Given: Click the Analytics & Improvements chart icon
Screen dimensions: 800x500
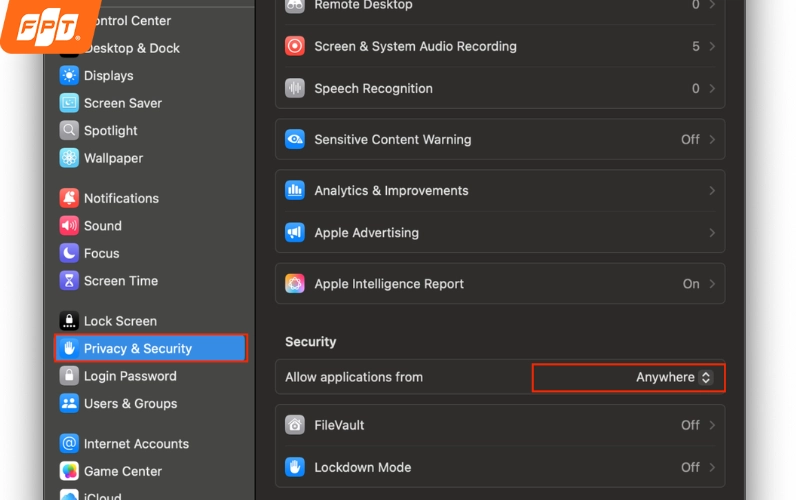Looking at the screenshot, I should [x=295, y=190].
